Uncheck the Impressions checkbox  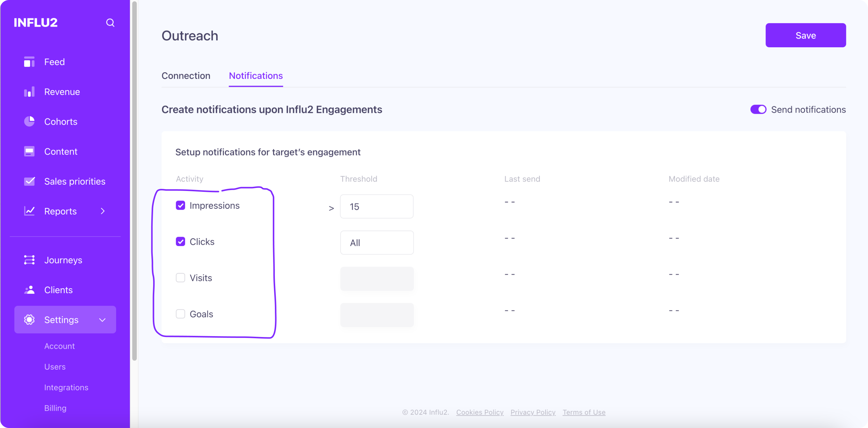(x=181, y=205)
